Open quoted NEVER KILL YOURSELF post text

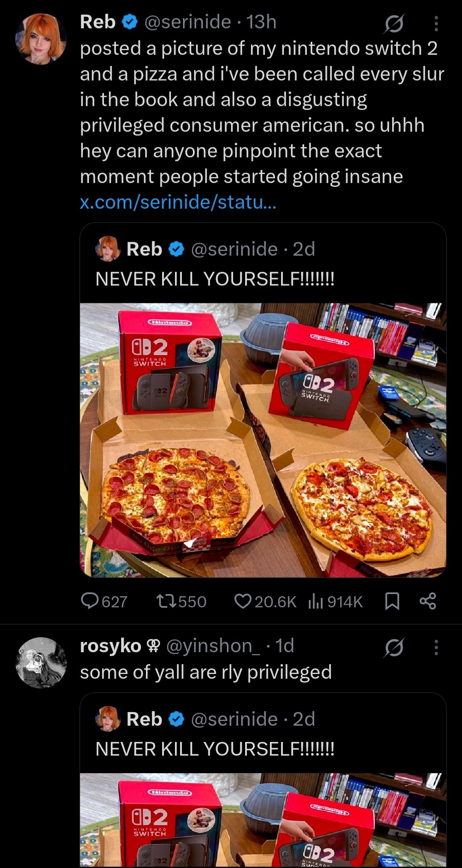[215, 279]
